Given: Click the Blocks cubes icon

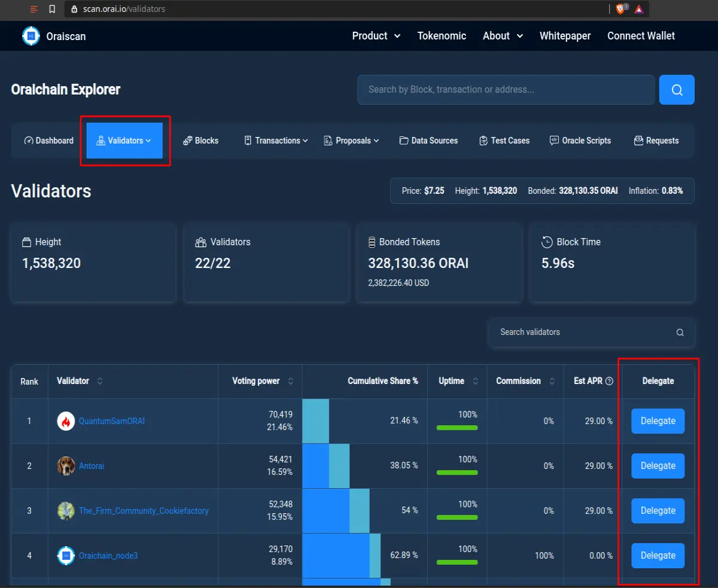Looking at the screenshot, I should point(187,141).
